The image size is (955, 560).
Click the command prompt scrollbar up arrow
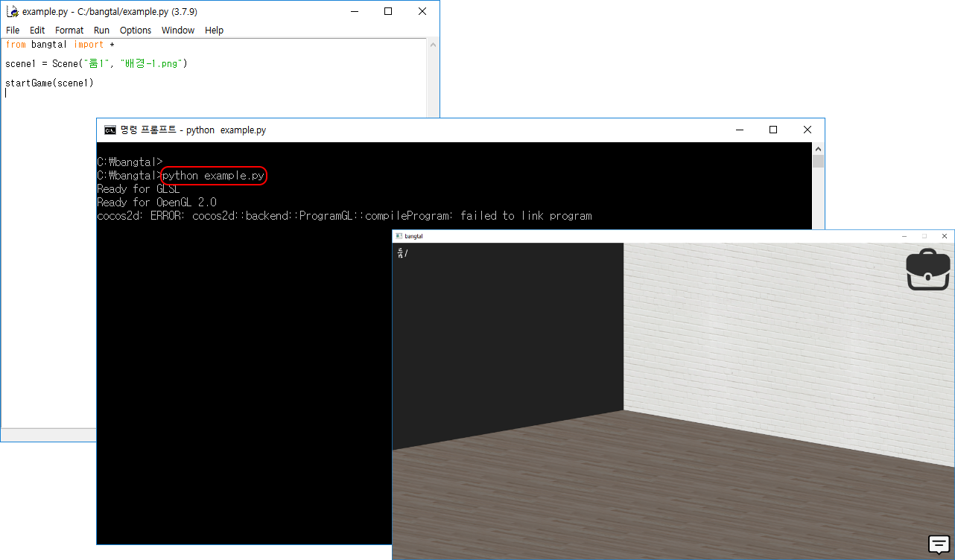point(818,149)
